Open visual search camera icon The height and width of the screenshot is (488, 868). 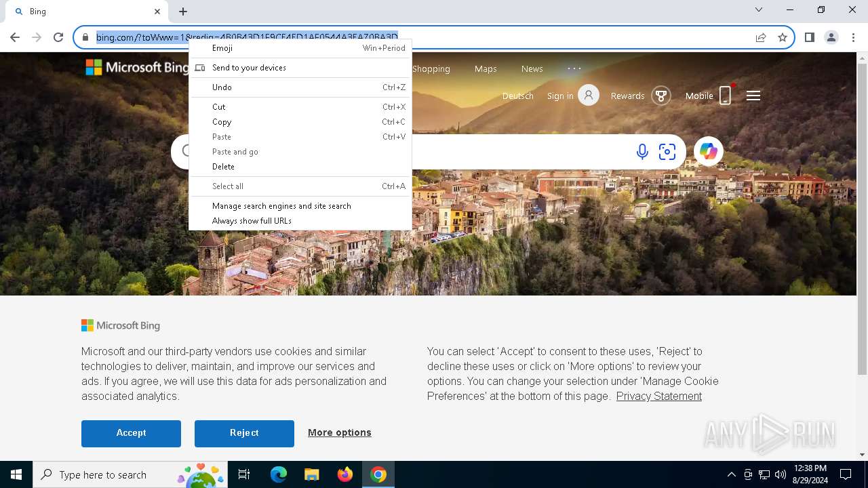coord(667,152)
